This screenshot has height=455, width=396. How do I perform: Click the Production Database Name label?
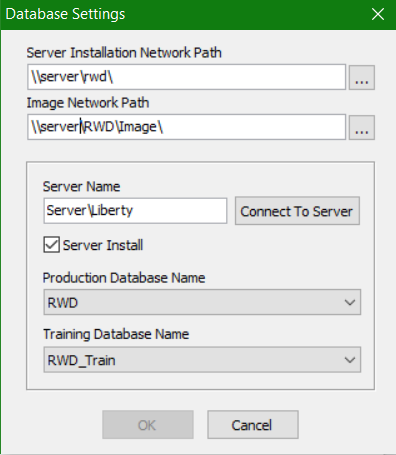click(124, 278)
